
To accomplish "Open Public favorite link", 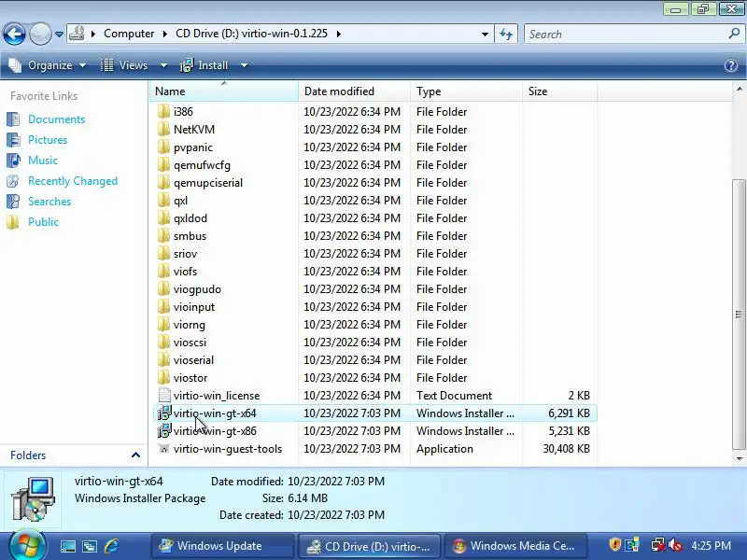I will click(43, 222).
